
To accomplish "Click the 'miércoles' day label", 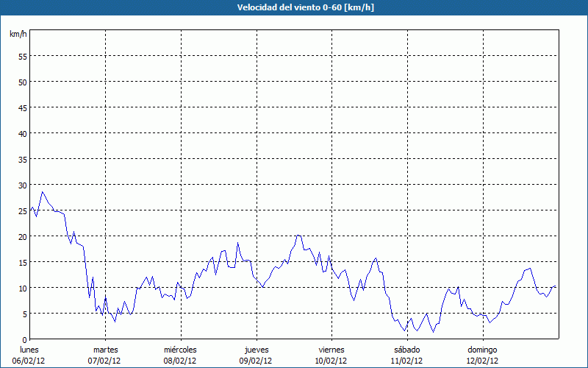I will coord(180,350).
